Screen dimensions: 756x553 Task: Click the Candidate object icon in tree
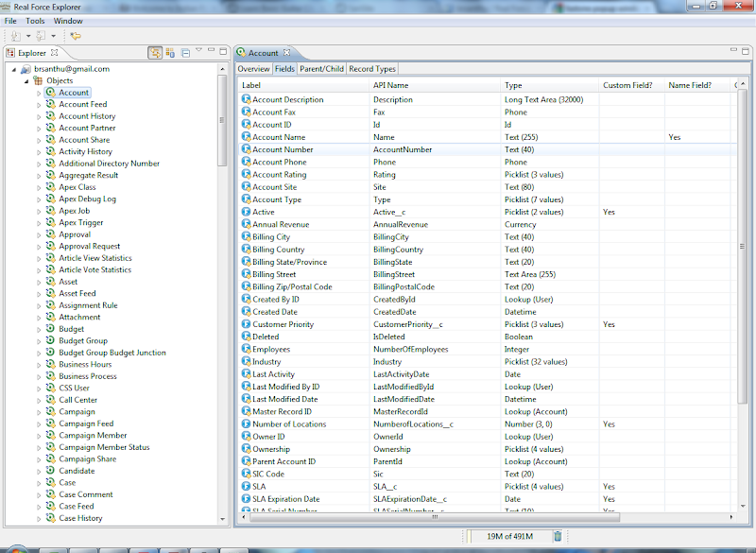tap(51, 470)
